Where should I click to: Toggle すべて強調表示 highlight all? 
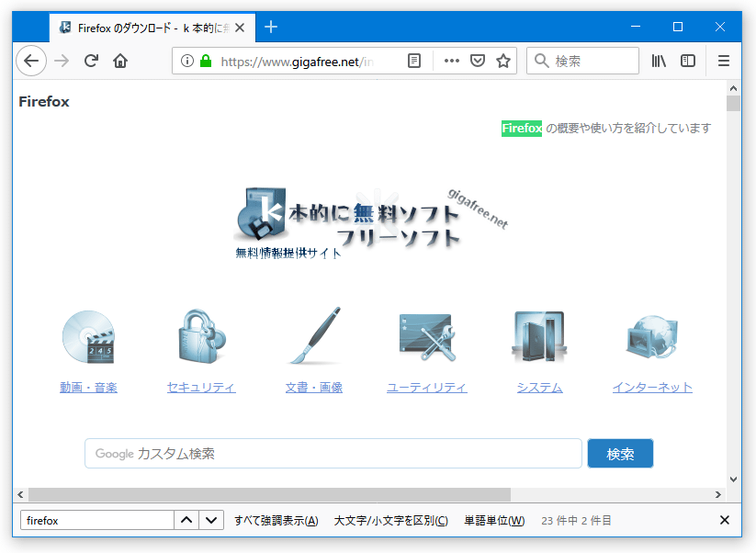point(276,521)
